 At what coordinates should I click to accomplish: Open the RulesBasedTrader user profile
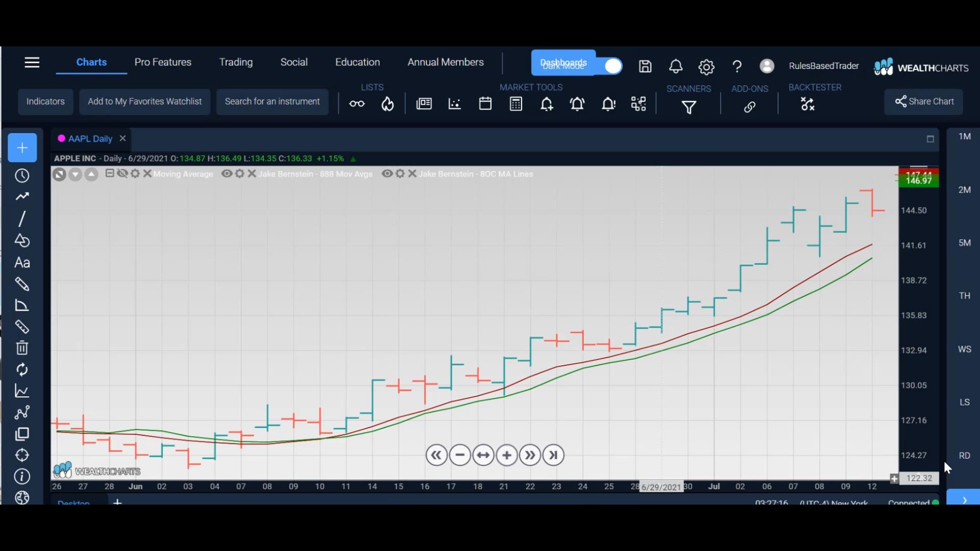[x=823, y=66]
